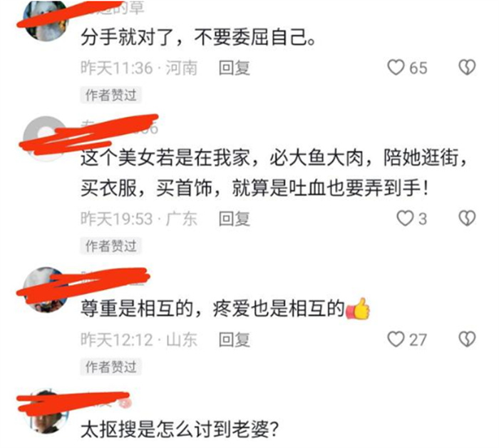
Task: Like the Henan comment with 65 likes
Action: pos(396,68)
